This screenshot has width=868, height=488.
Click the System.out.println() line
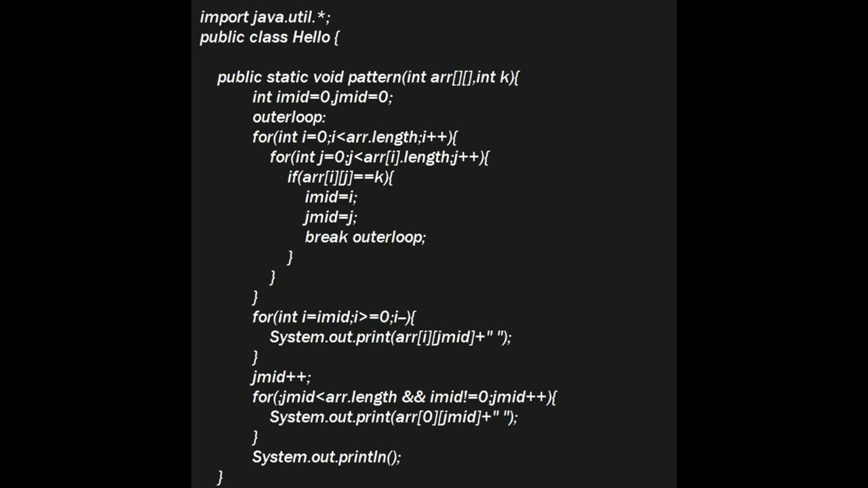coord(326,457)
